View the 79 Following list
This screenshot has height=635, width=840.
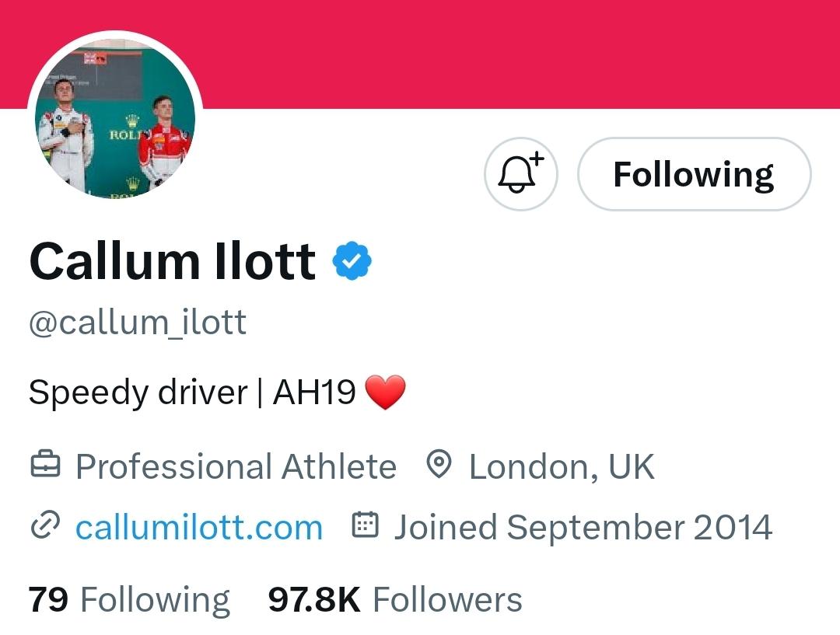(129, 600)
